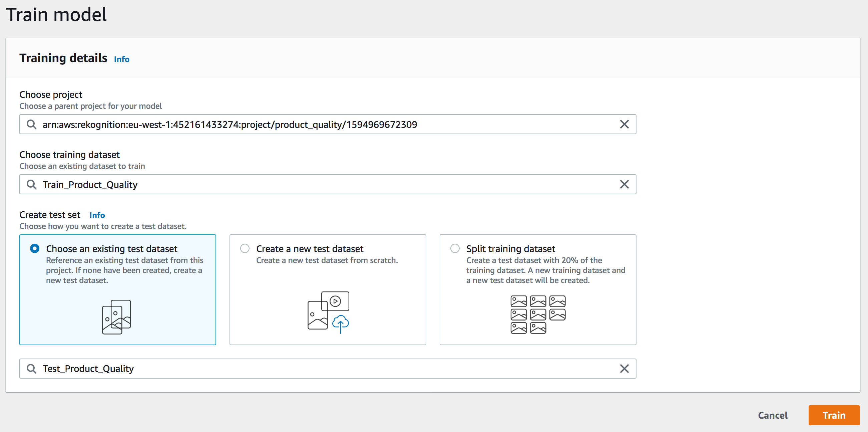
Task: Click the split dataset image grid icon
Action: (538, 314)
